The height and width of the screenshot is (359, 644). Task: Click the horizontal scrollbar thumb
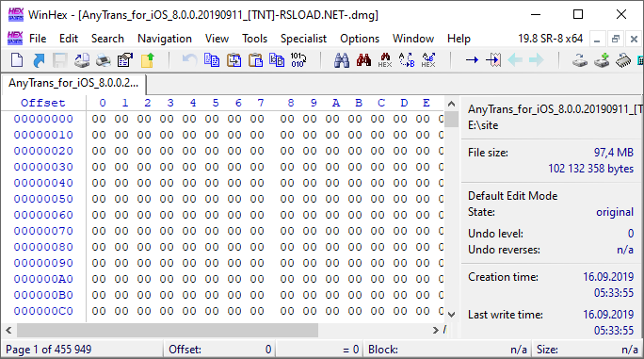click(x=168, y=330)
